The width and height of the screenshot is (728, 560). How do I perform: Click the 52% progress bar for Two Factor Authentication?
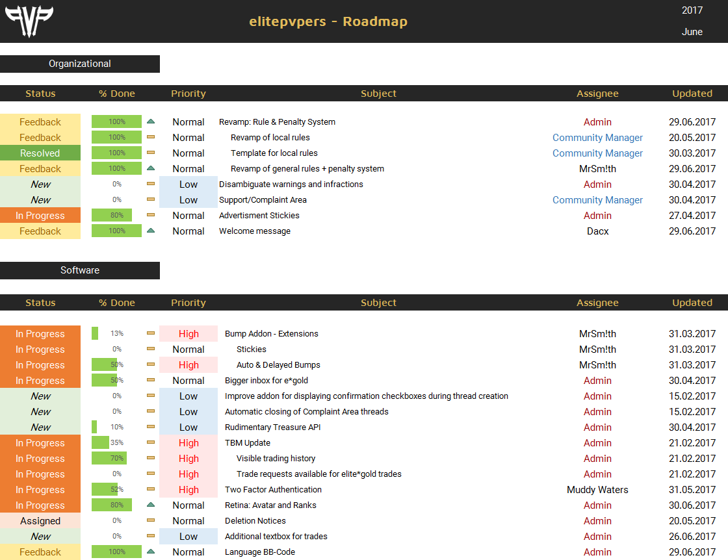pos(105,489)
